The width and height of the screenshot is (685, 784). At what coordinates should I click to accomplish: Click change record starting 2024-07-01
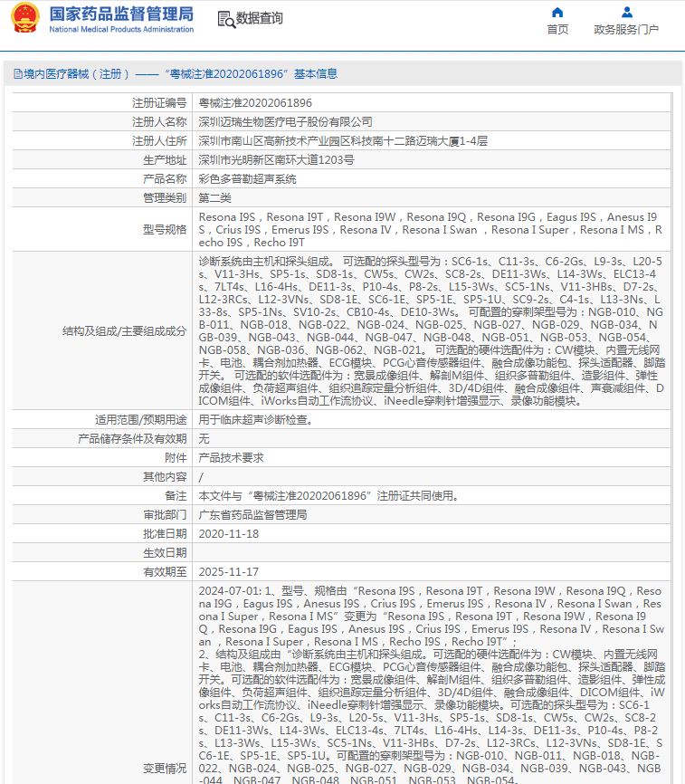point(432,684)
